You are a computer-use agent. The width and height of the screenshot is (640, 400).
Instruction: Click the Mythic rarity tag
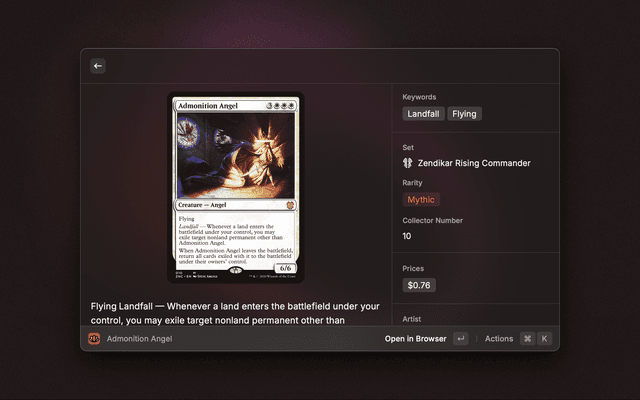point(421,200)
